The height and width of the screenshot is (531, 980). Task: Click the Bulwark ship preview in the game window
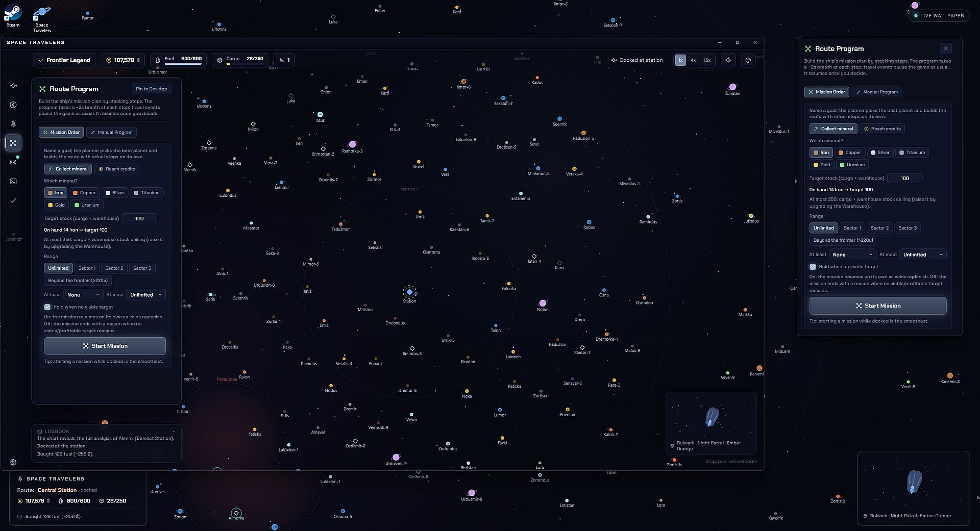click(x=712, y=423)
